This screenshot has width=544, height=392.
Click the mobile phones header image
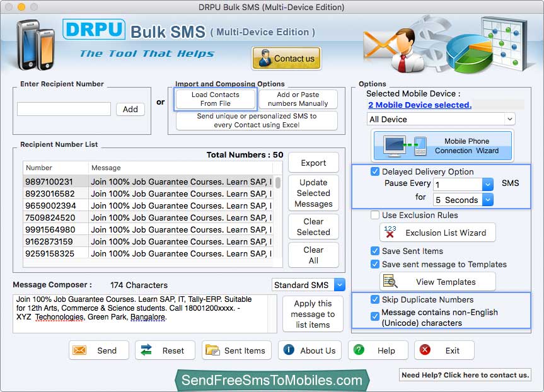click(35, 44)
